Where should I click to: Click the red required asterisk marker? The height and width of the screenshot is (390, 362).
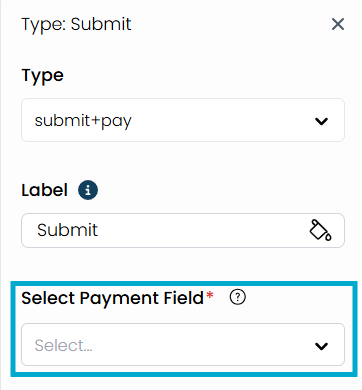pyautogui.click(x=210, y=295)
